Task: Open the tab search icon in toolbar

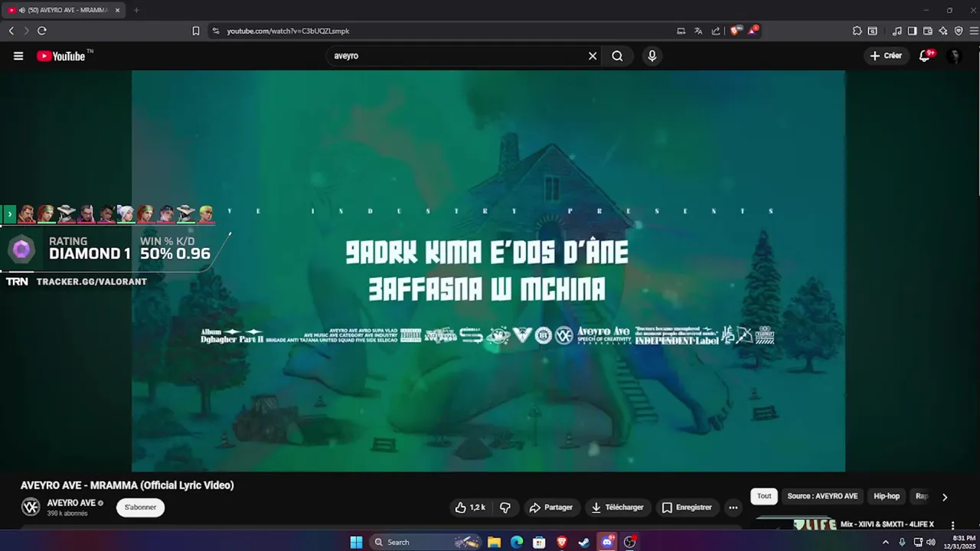Action: click(872, 31)
